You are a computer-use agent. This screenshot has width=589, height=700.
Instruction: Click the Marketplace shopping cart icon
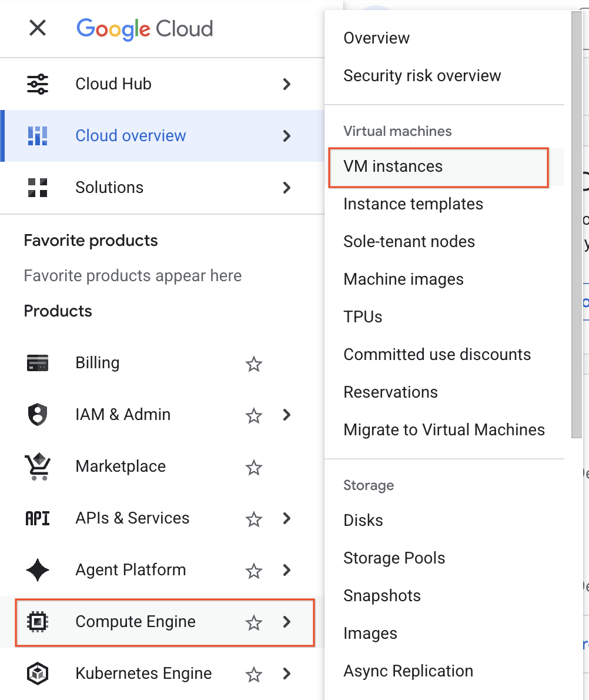[x=38, y=466]
